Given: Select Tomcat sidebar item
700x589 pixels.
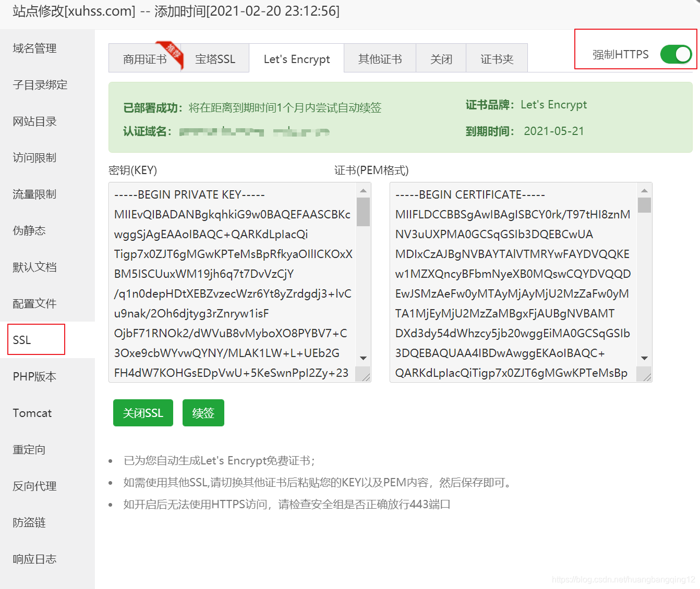Looking at the screenshot, I should click(x=47, y=413).
